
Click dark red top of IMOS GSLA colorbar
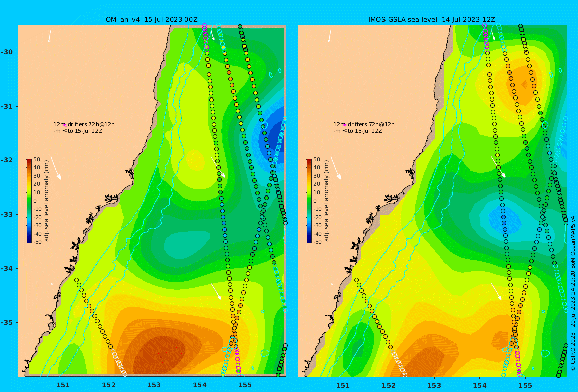click(309, 161)
